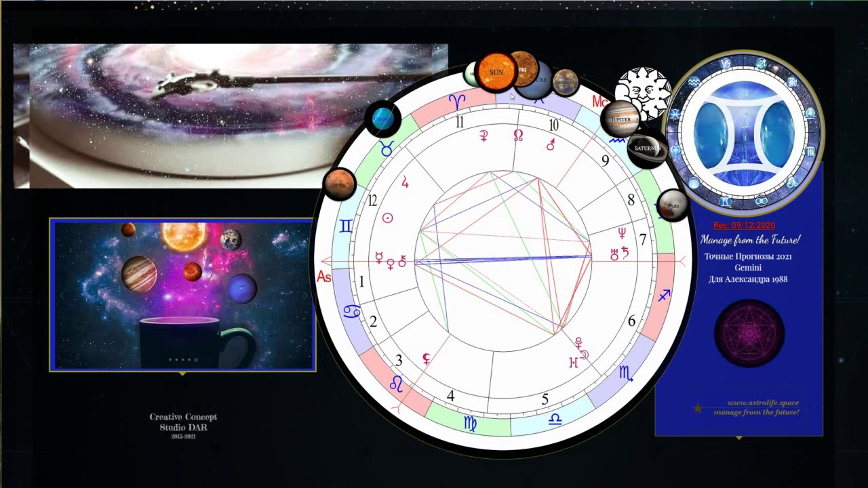The height and width of the screenshot is (488, 868).
Task: Select the red Mars planet ball
Action: point(340,184)
